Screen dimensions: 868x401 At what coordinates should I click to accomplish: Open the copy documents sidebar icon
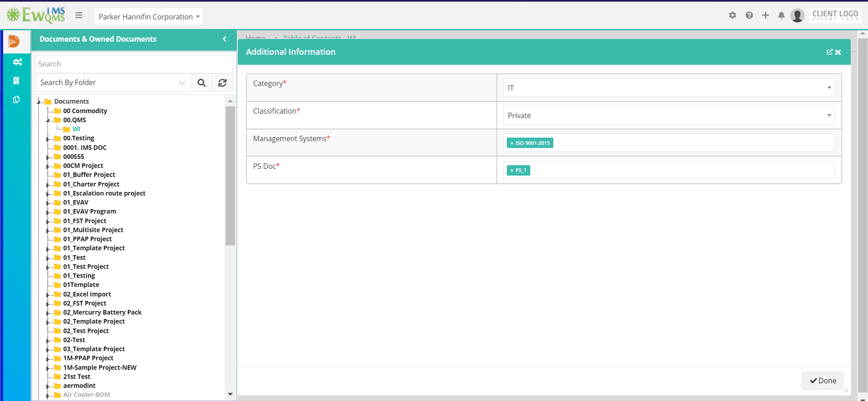coord(16,100)
